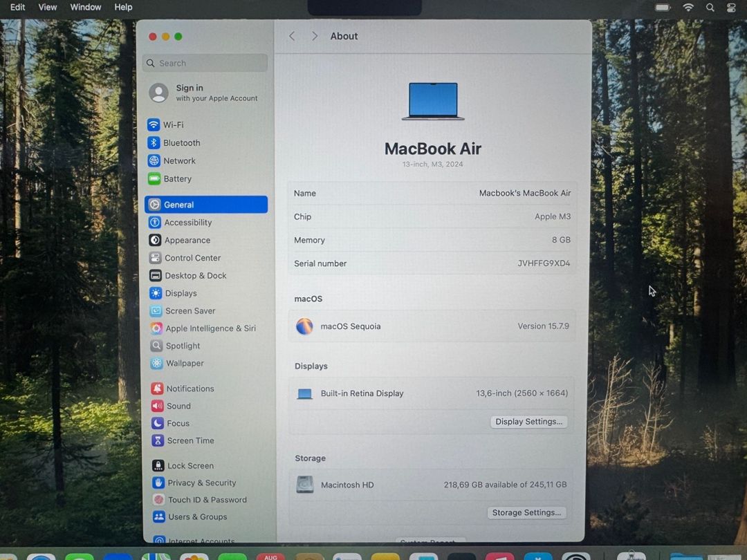Open Spotlight search from the menu bar
747x560 pixels.
[710, 7]
